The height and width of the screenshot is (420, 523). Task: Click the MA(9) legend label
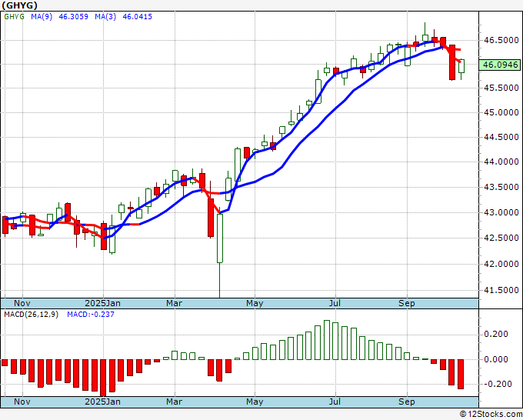(42, 16)
